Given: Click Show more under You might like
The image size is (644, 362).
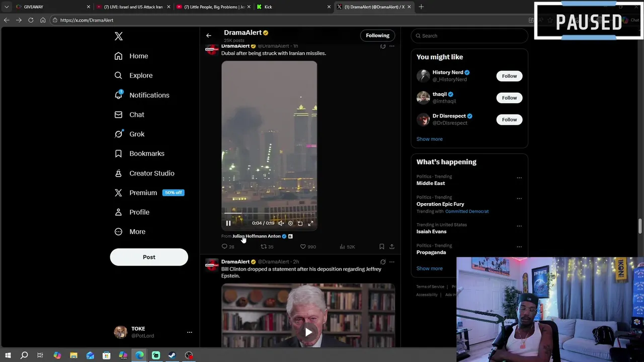Looking at the screenshot, I should [429, 139].
